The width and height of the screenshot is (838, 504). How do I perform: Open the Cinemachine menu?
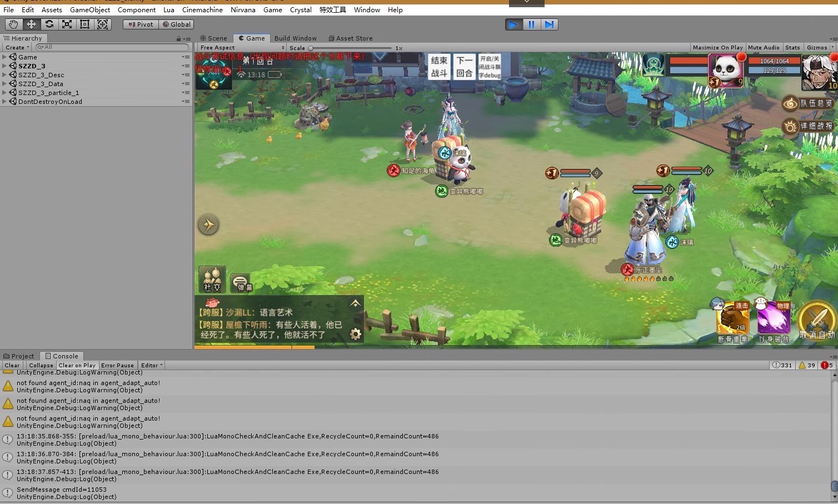(x=202, y=10)
